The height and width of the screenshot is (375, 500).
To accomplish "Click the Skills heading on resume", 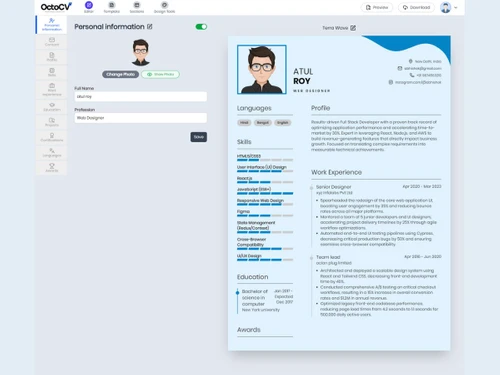I will pyautogui.click(x=244, y=142).
